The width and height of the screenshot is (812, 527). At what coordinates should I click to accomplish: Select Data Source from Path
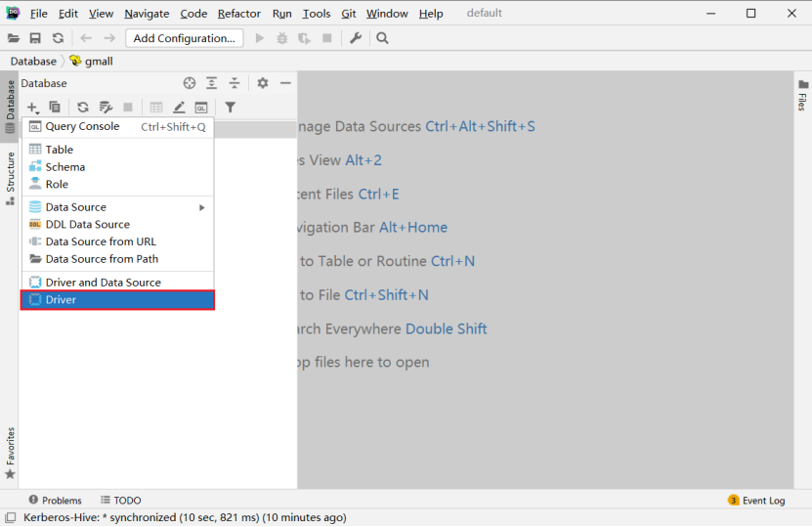point(117,258)
